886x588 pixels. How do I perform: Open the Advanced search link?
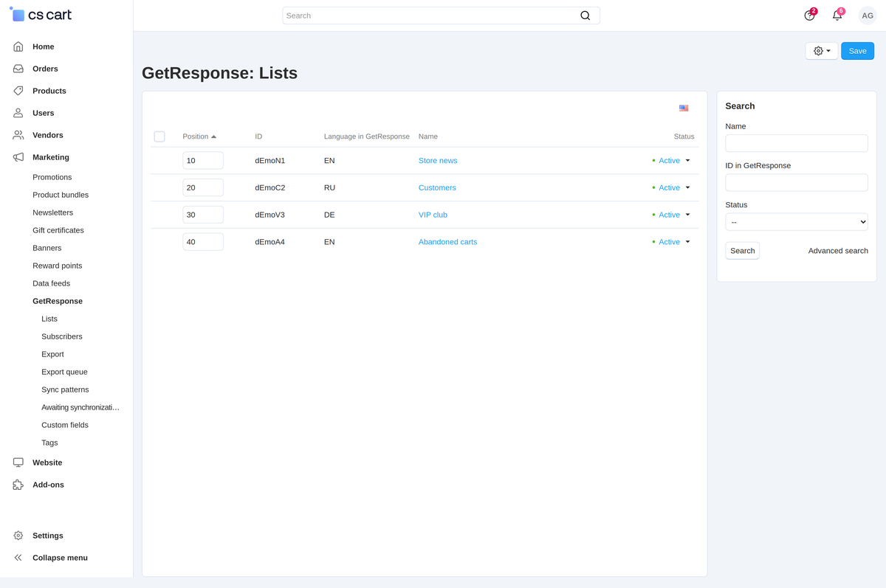[x=838, y=251]
